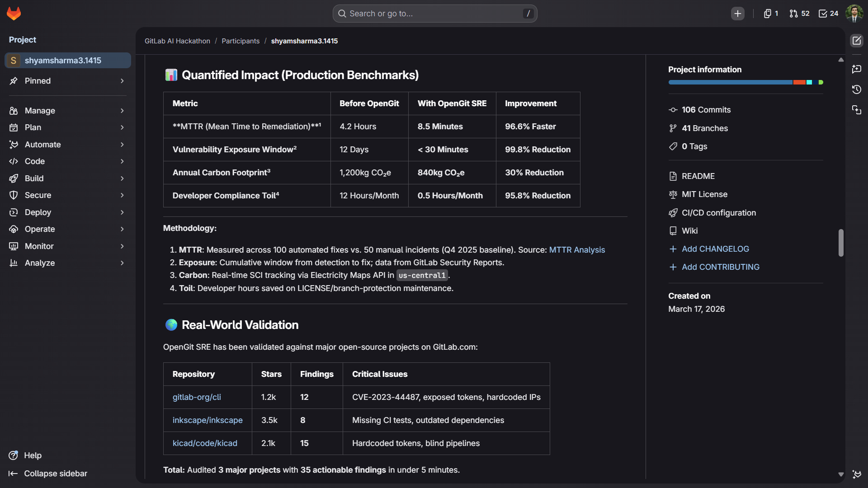This screenshot has width=868, height=488.
Task: Click the GitLab logo home icon
Action: click(14, 14)
